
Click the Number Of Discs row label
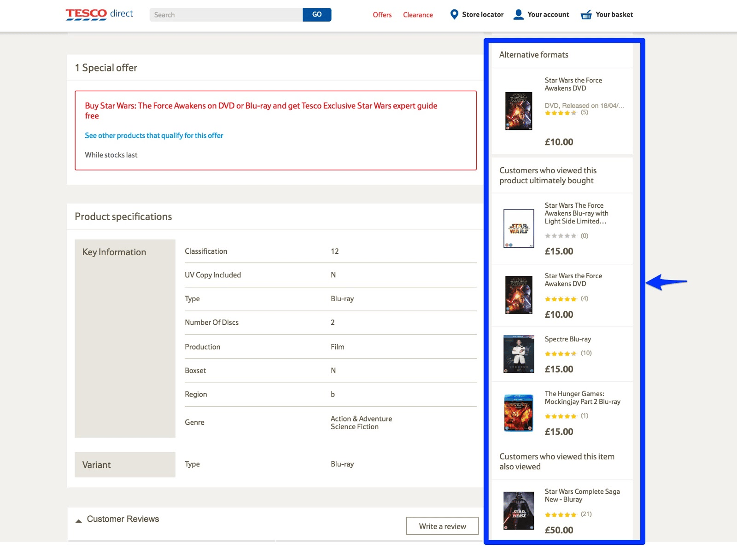click(211, 322)
